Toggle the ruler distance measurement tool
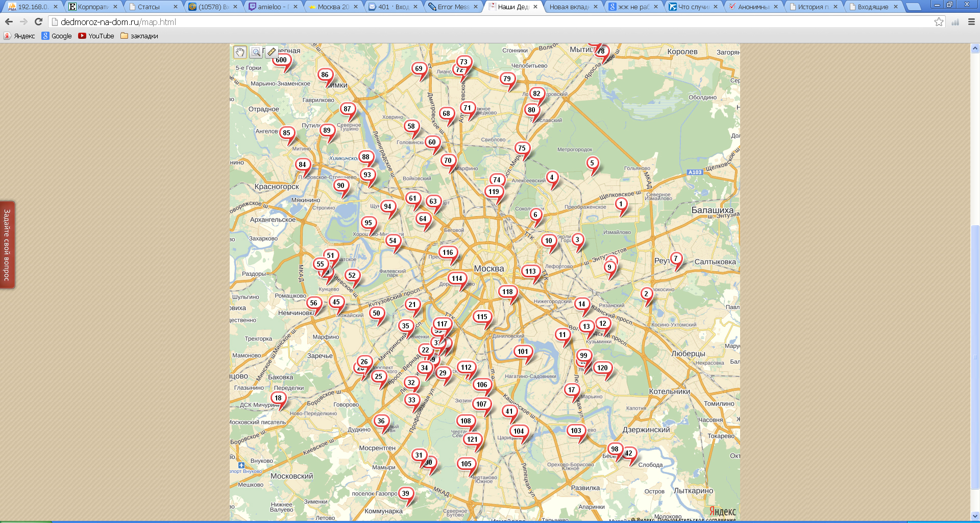 click(x=272, y=52)
